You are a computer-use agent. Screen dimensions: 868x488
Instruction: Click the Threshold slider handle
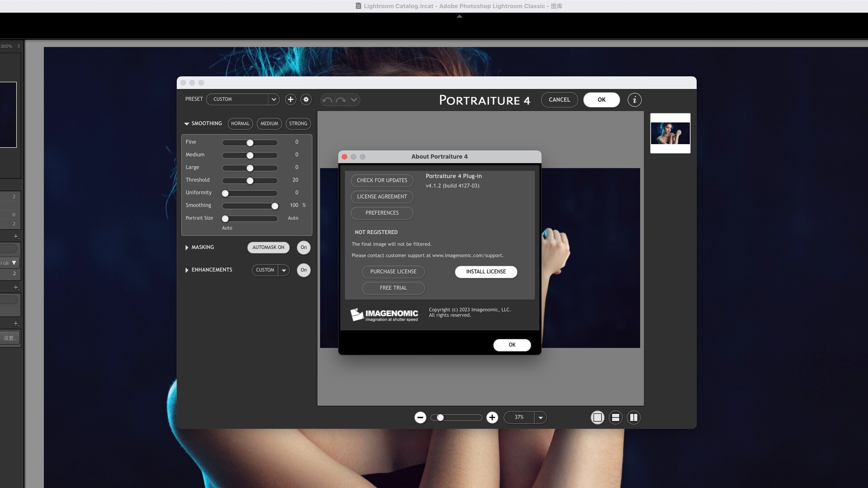click(250, 181)
